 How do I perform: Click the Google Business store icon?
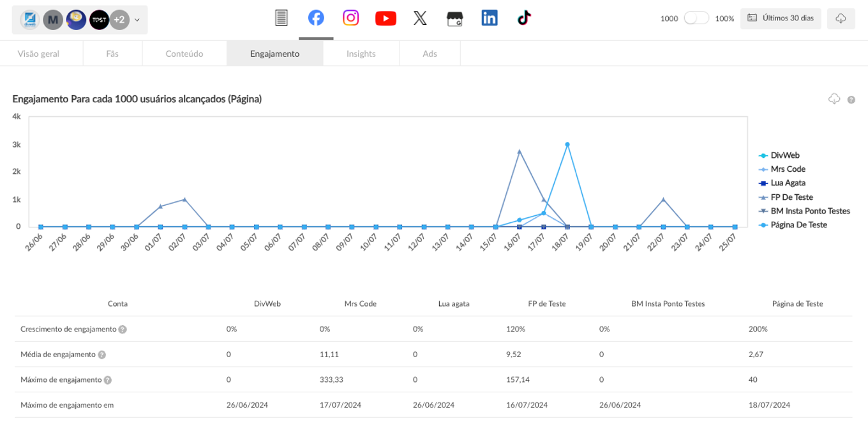[454, 19]
